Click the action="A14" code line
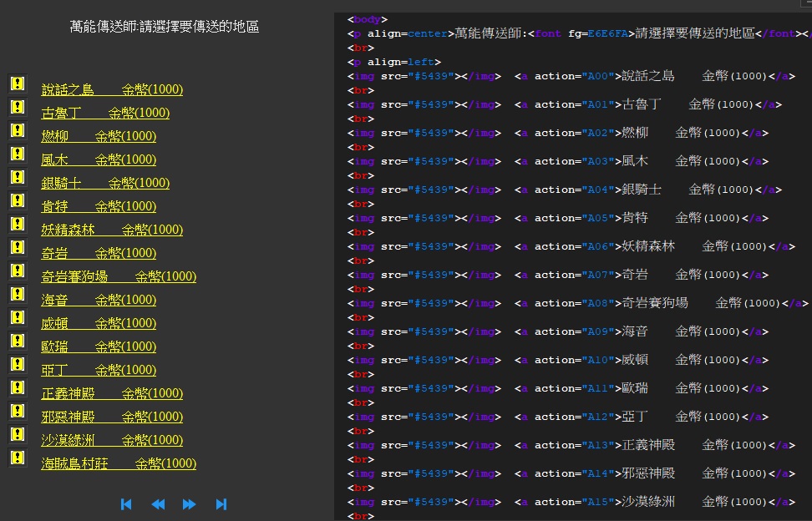The height and width of the screenshot is (521, 812). (571, 473)
